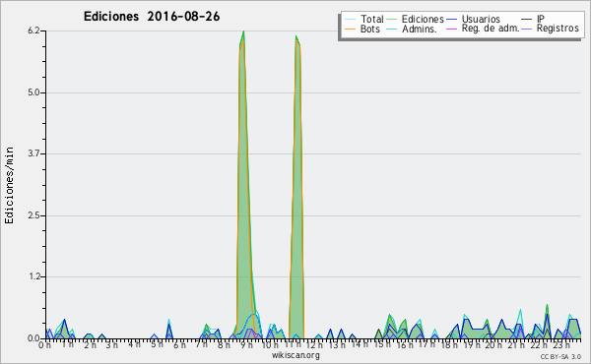Click the 9 h x-axis label
This screenshot has width=591, height=364.
[247, 345]
